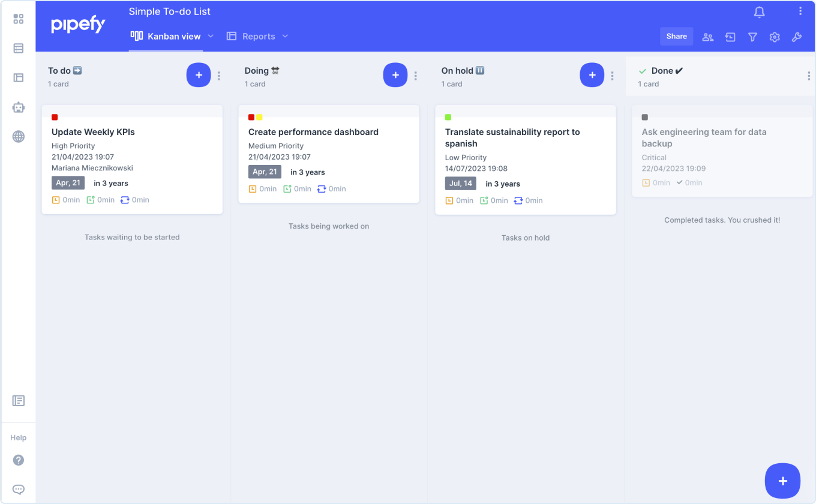
Task: Click the Share button
Action: coord(676,36)
